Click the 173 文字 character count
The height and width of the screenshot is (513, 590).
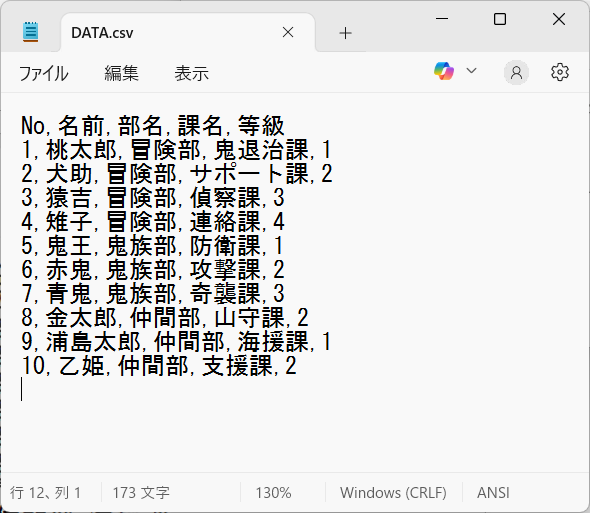[x=141, y=493]
